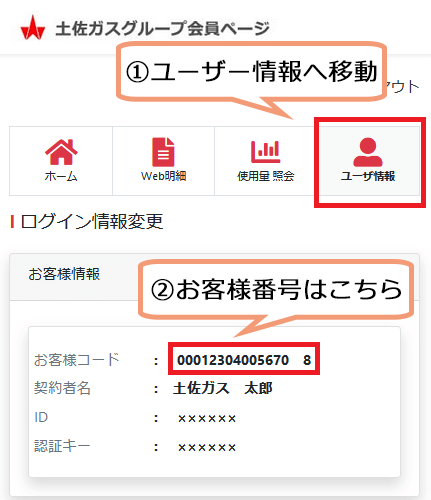Click the お客様コード label
431x500 pixels.
pyautogui.click(x=77, y=360)
